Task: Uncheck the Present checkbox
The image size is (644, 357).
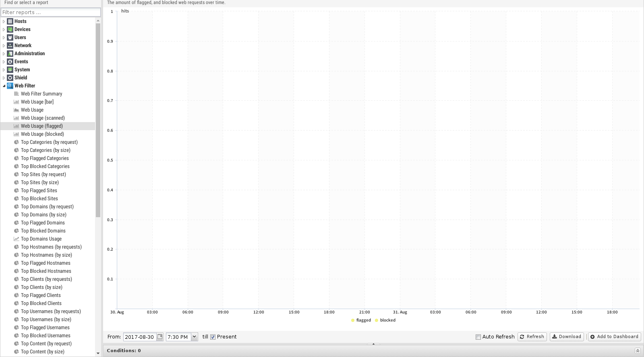Action: pyautogui.click(x=213, y=337)
